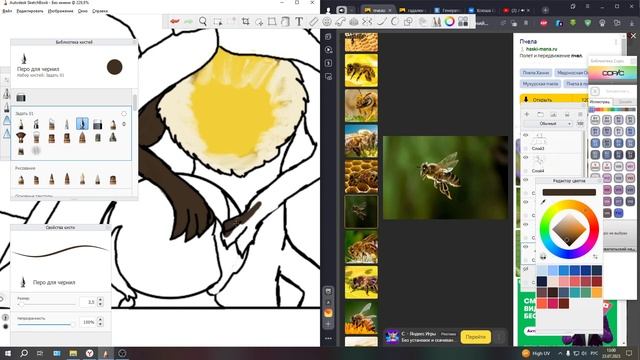Viewport: 640px width, 360px height.
Task: Open the Обычный blend mode dropdown
Action: [548, 124]
